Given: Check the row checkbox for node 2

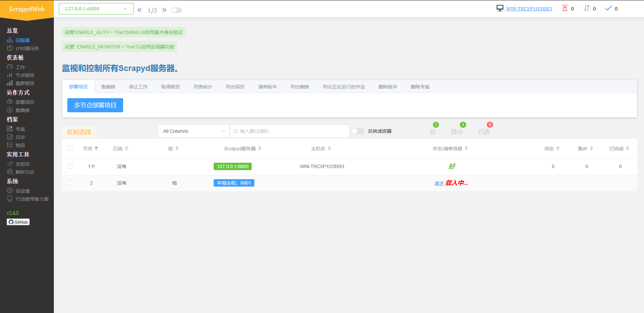Looking at the screenshot, I should point(70,183).
